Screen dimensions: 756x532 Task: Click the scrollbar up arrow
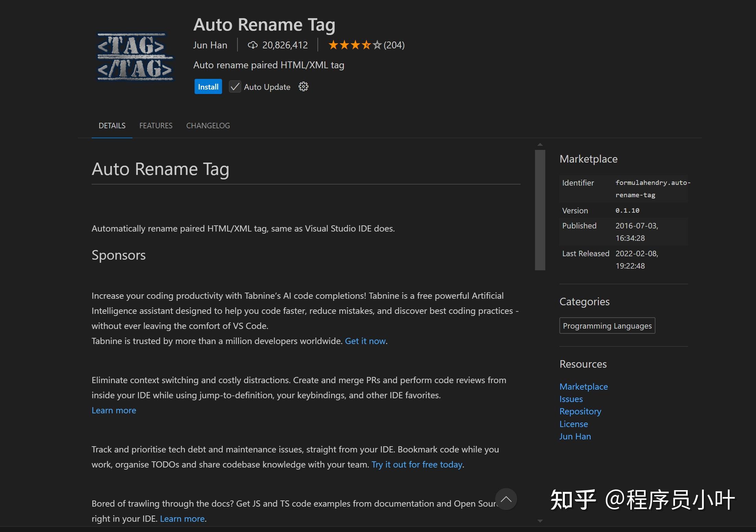tap(540, 145)
